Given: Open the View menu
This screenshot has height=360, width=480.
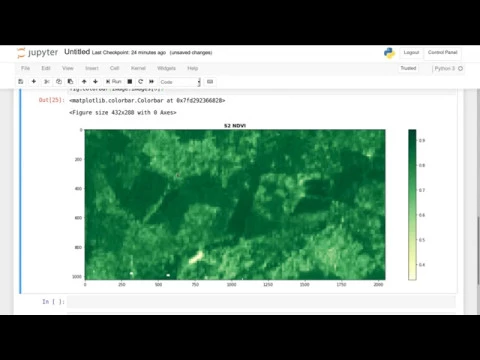Looking at the screenshot, I should (x=68, y=68).
